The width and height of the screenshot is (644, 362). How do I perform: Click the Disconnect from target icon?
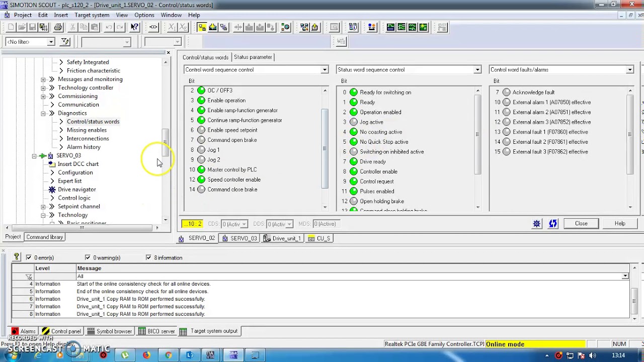tap(223, 27)
